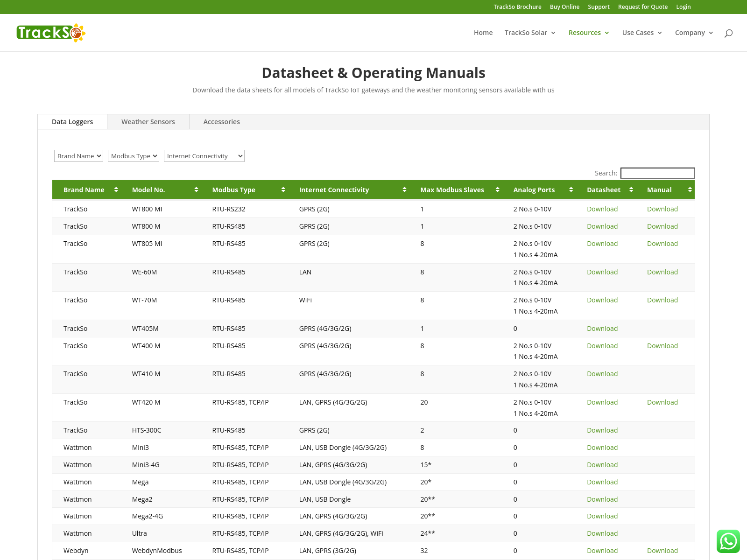The width and height of the screenshot is (747, 560).
Task: Sort by Internet Connectivity column arrows
Action: [404, 189]
